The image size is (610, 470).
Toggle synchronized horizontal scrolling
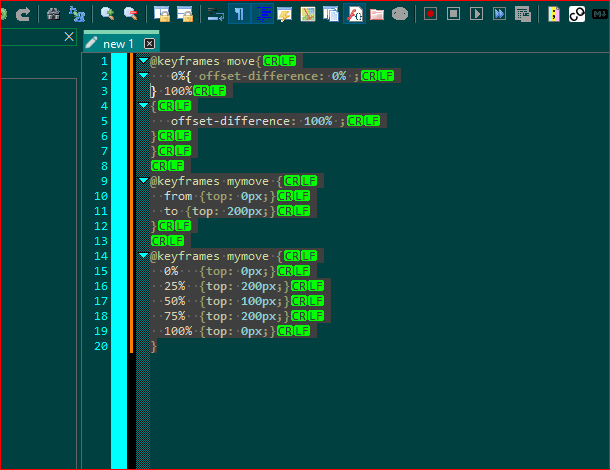(x=185, y=14)
